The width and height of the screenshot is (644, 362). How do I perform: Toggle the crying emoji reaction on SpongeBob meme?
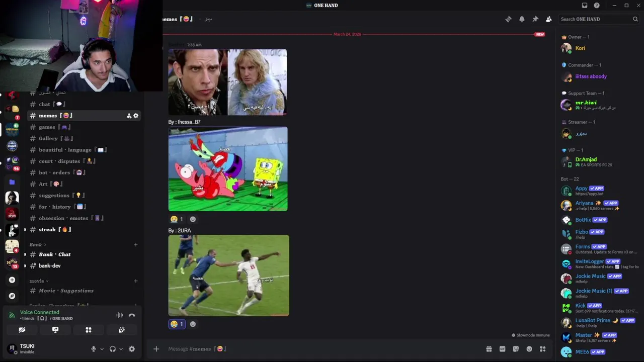177,219
